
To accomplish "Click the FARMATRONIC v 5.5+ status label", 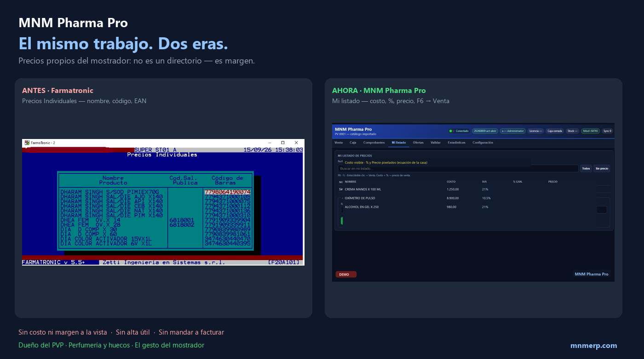I will click(53, 262).
